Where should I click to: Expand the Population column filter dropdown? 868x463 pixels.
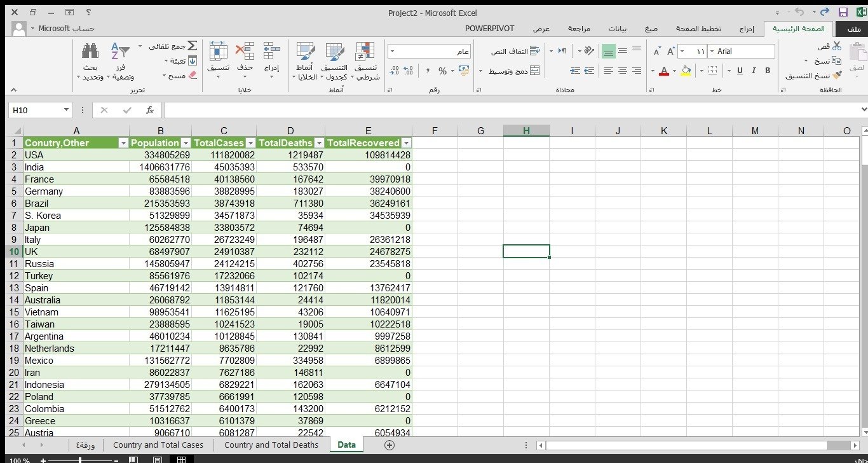pos(186,143)
